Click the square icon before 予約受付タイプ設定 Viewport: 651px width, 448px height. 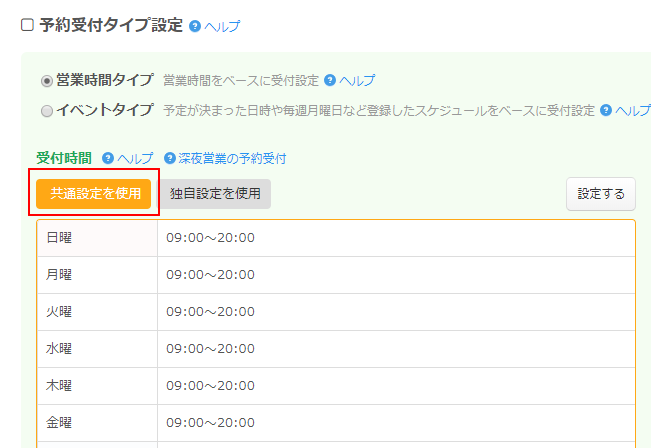coord(28,26)
